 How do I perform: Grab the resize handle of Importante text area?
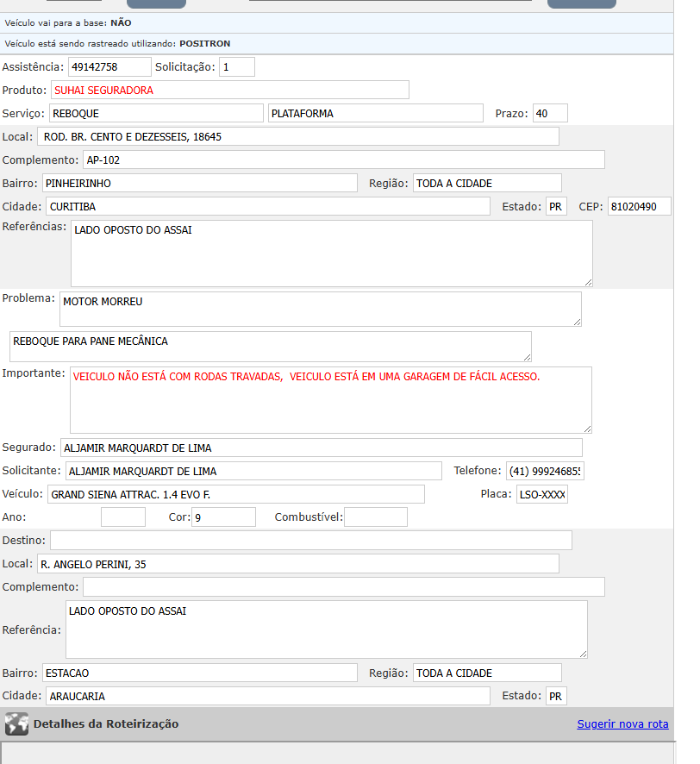(587, 429)
